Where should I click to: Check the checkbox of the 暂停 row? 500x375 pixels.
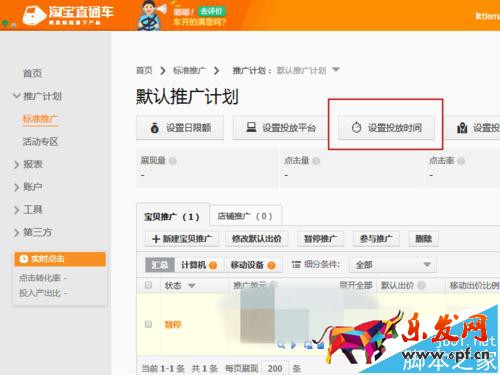(148, 324)
